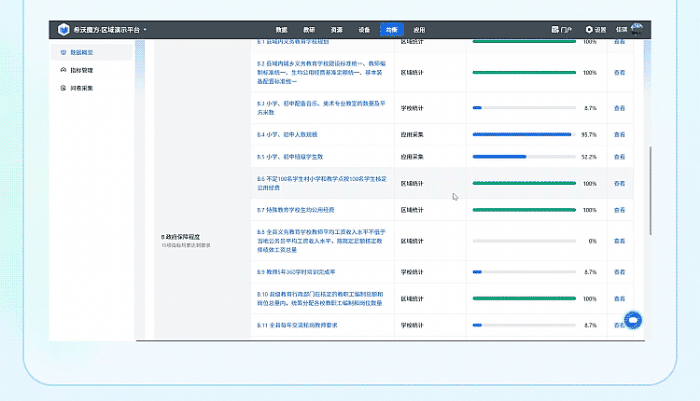The image size is (700, 401).
Task: Open the 设备 navigation tab
Action: (363, 30)
